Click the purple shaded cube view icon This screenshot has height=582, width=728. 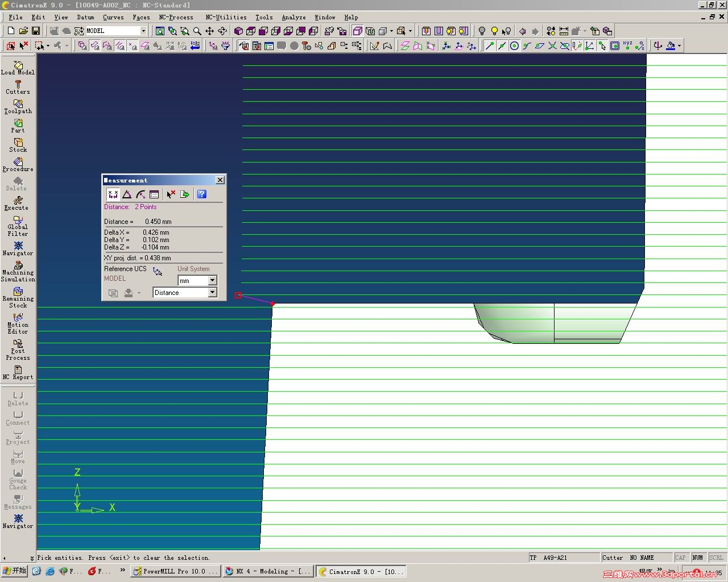[x=238, y=31]
